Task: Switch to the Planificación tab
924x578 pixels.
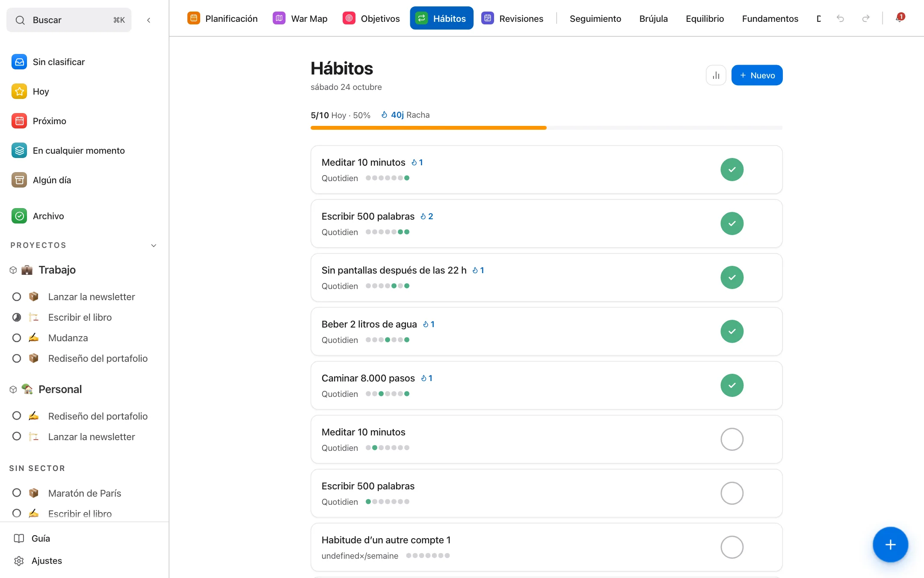Action: [222, 18]
